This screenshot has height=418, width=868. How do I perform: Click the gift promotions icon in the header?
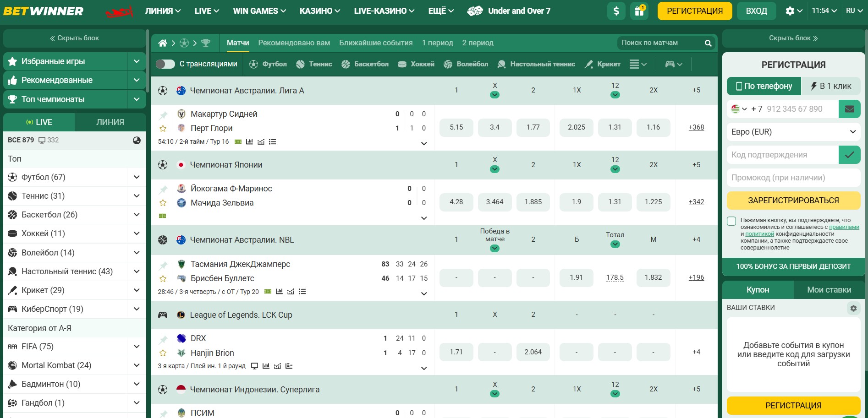[x=639, y=11]
